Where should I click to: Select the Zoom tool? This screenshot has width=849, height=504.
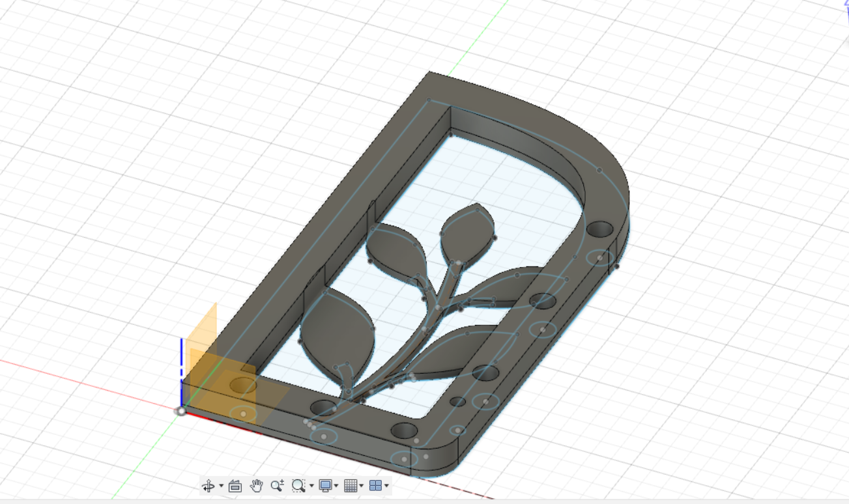pyautogui.click(x=277, y=486)
